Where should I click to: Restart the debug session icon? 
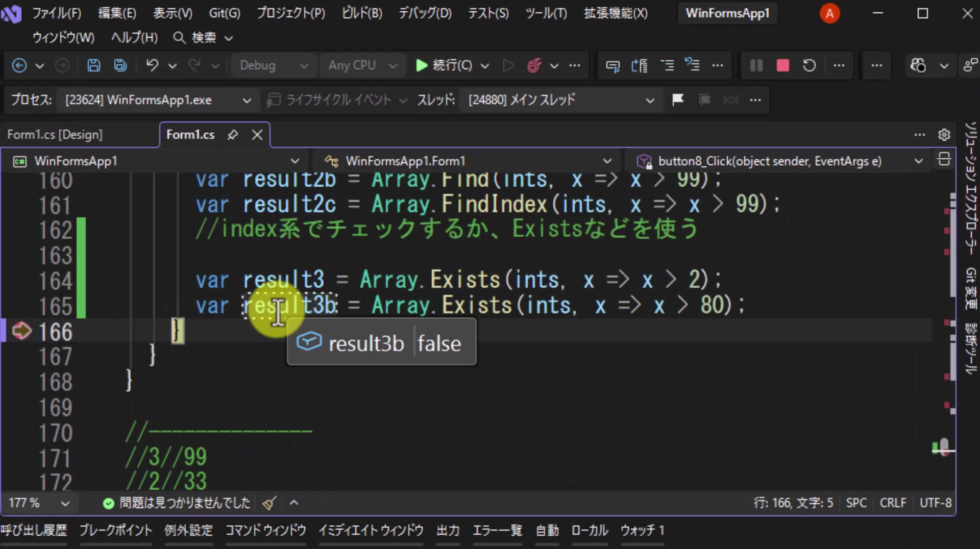pyautogui.click(x=809, y=65)
